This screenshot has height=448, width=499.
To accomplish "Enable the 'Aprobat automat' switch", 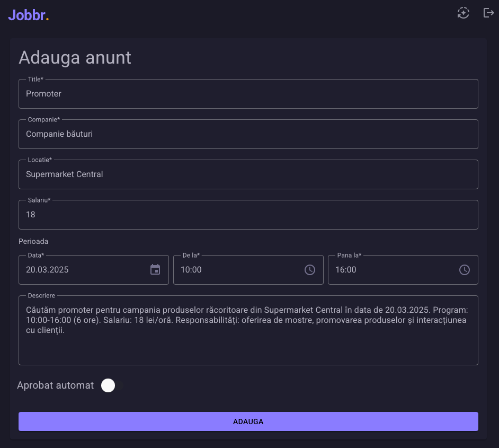I will pyautogui.click(x=112, y=385).
